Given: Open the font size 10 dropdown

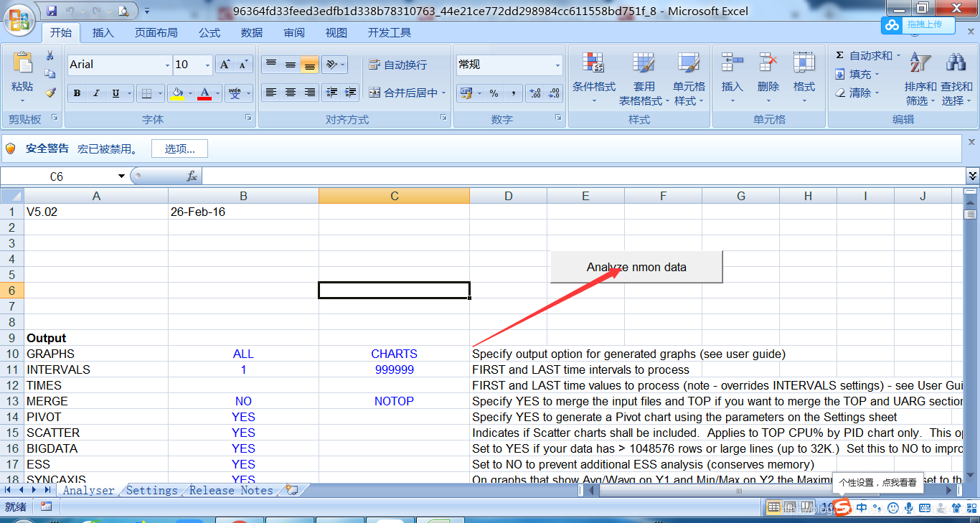Looking at the screenshot, I should click(x=207, y=65).
